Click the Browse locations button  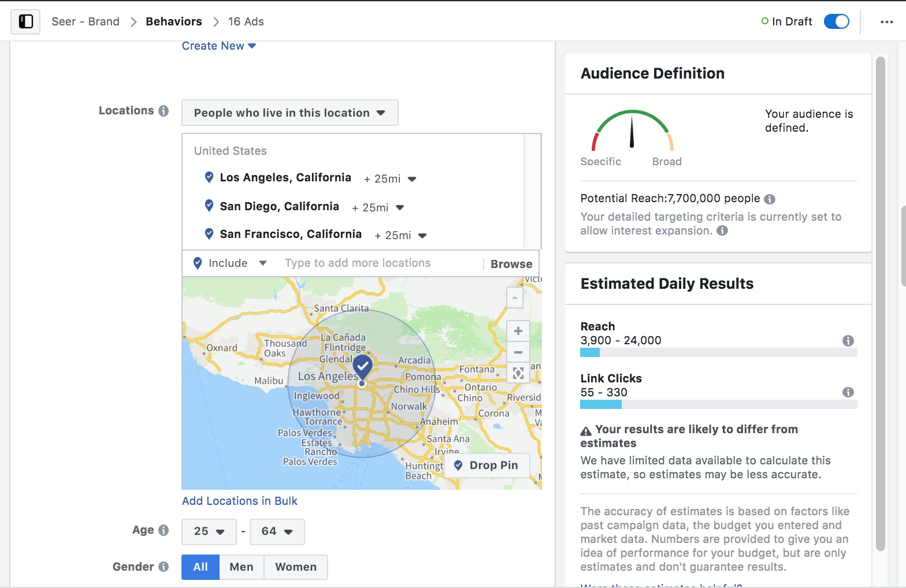tap(511, 264)
